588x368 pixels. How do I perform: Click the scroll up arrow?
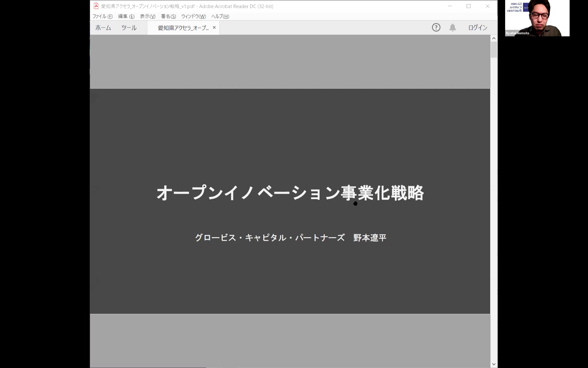[494, 38]
